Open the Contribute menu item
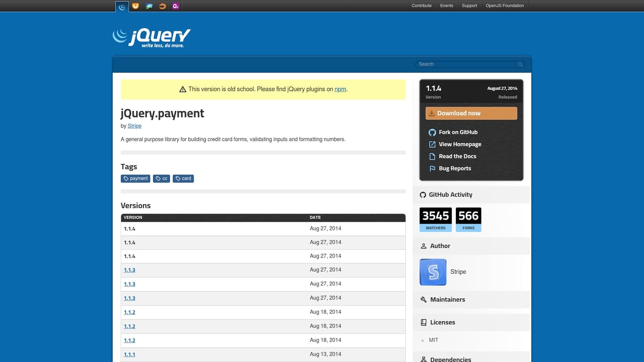This screenshot has height=362, width=644. tap(421, 6)
